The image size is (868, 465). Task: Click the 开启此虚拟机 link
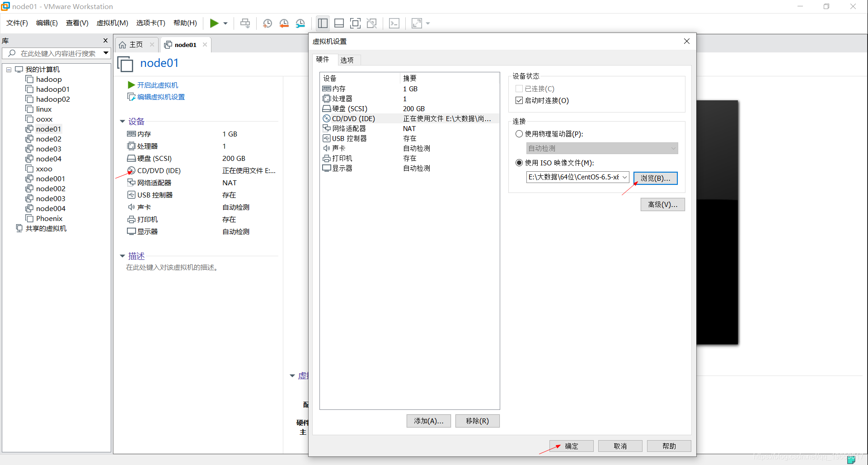tap(158, 85)
